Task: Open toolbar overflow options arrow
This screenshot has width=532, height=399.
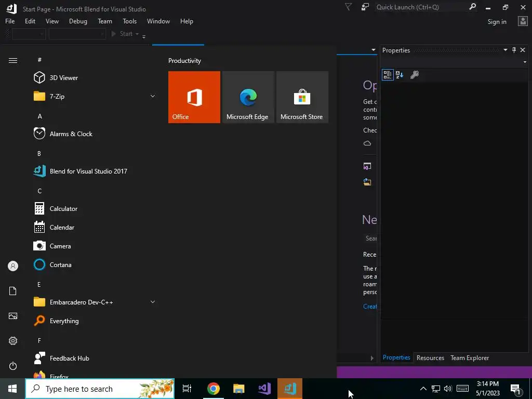Action: coord(144,36)
